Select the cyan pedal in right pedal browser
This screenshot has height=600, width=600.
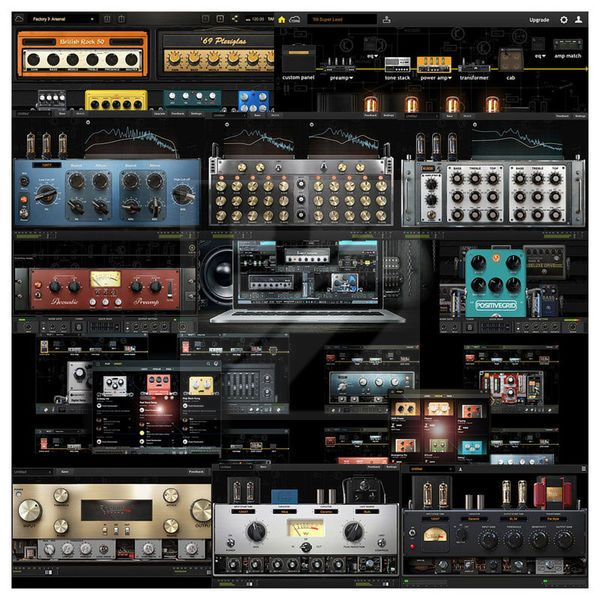pos(472,446)
